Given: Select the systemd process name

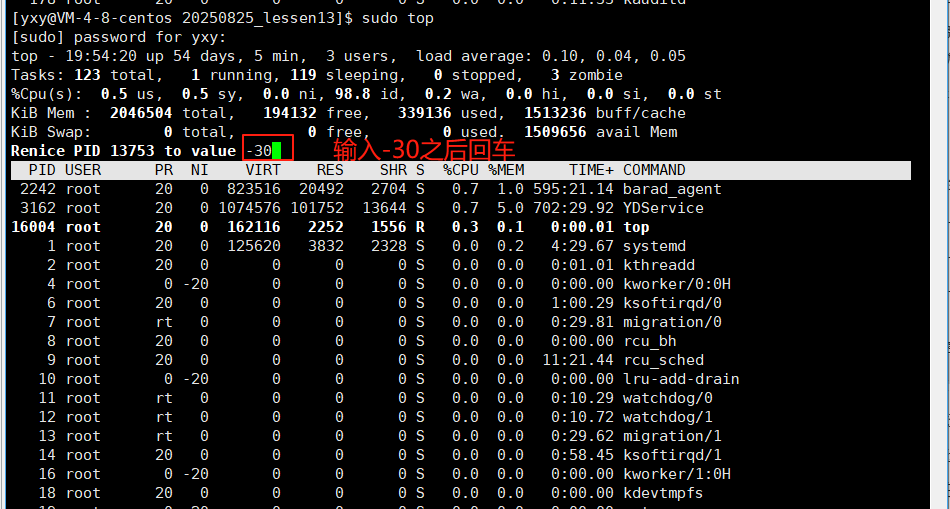Looking at the screenshot, I should tap(654, 246).
